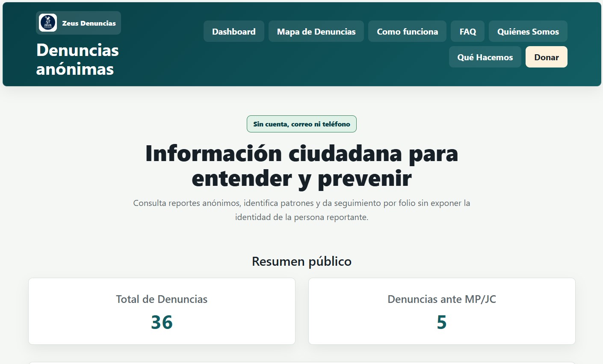Click the value 36
Image resolution: width=603 pixels, height=364 pixels.
[162, 322]
